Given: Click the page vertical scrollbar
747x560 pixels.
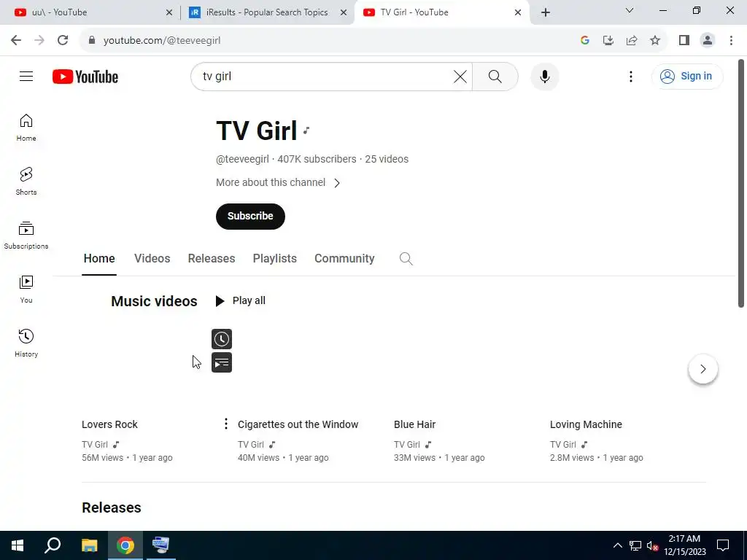Looking at the screenshot, I should 741,183.
